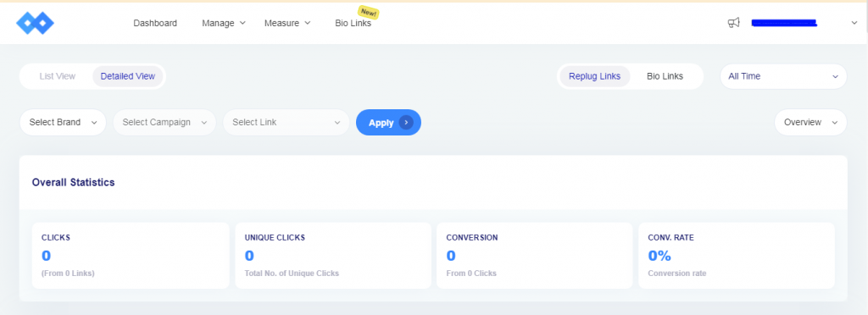The image size is (868, 315).
Task: Click the UNIQUE CLICKS statistics card
Action: (x=333, y=256)
